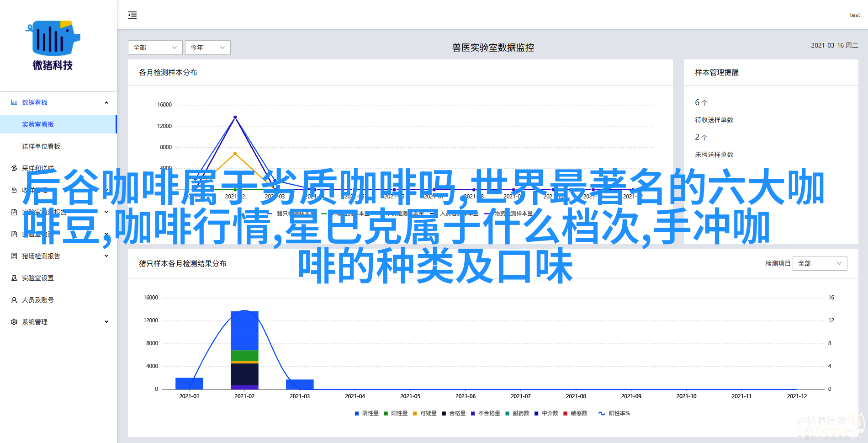
Task: Select the 实验室看板 menu item
Action: pos(58,124)
